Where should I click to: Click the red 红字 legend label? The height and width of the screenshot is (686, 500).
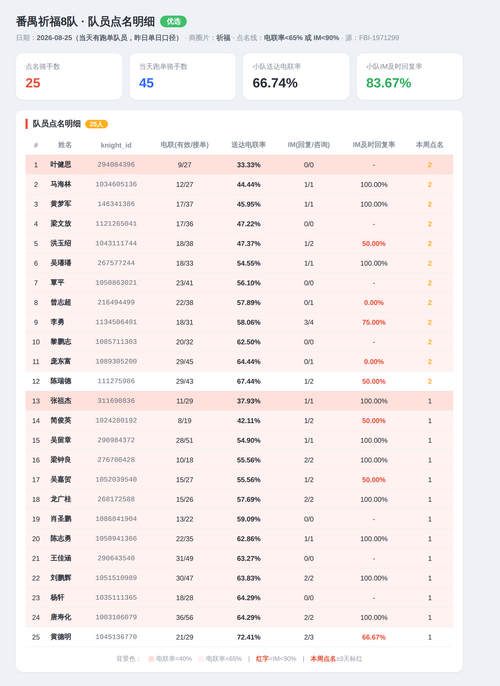262,659
